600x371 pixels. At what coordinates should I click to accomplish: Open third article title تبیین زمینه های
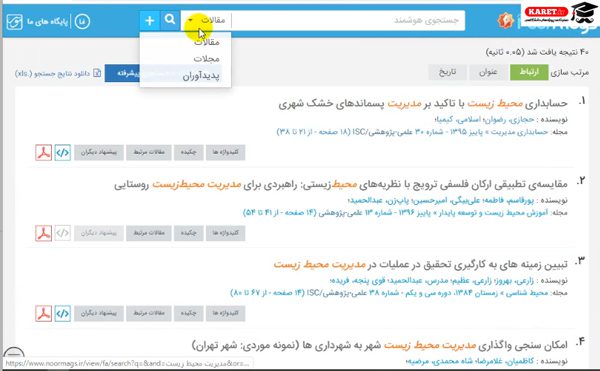pyautogui.click(x=421, y=264)
